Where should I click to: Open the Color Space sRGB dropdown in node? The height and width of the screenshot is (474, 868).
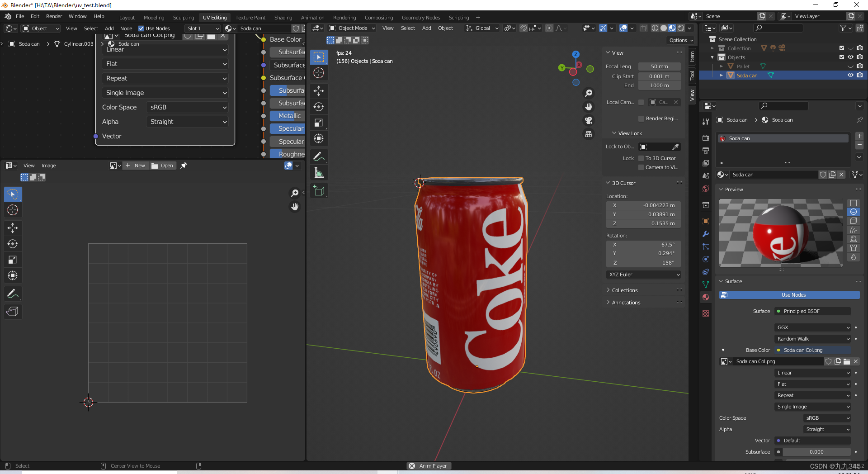coord(187,107)
